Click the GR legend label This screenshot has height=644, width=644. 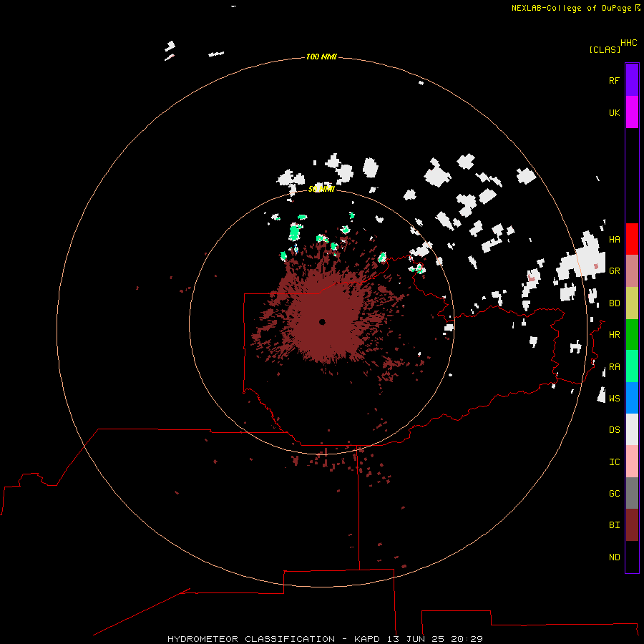tap(615, 271)
